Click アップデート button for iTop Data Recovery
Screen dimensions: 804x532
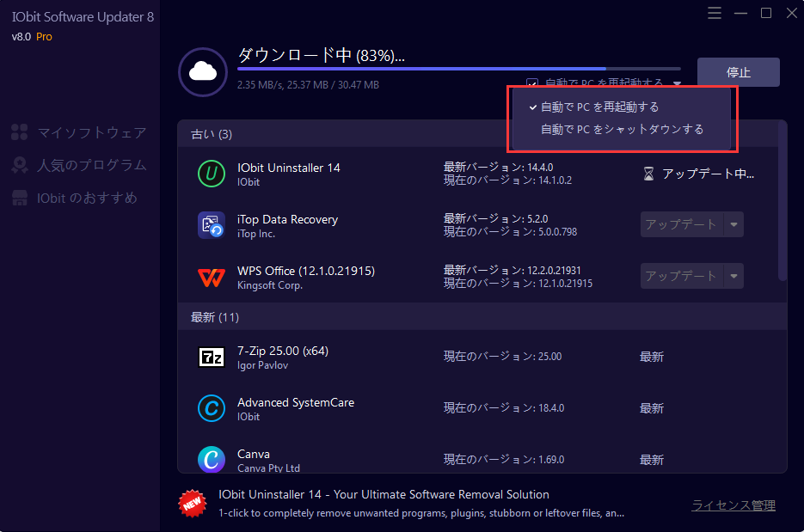point(681,224)
